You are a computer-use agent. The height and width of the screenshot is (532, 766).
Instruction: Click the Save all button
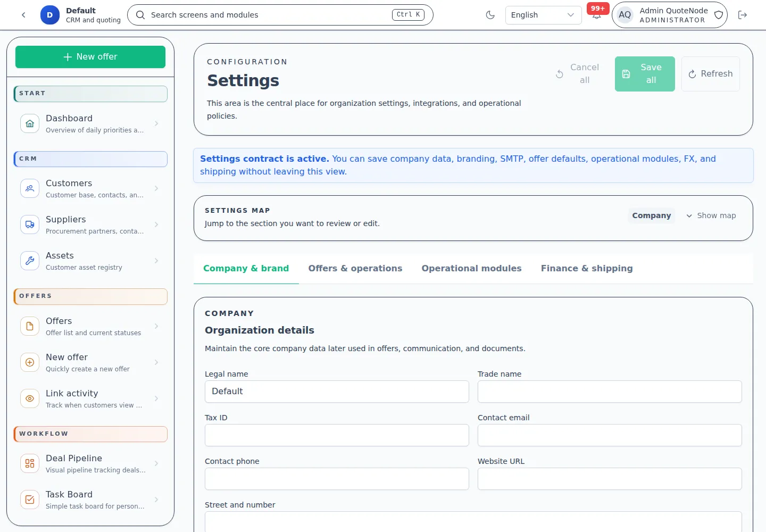645,74
